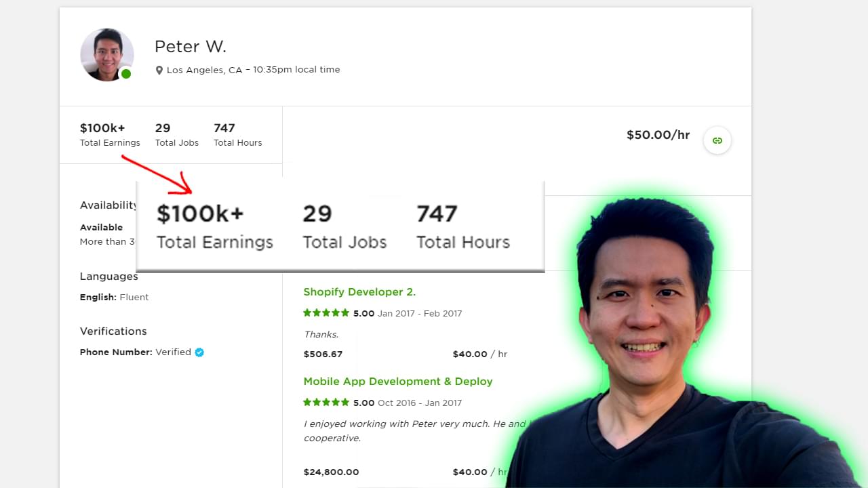Click the $506.67 earned amount

[x=323, y=354]
